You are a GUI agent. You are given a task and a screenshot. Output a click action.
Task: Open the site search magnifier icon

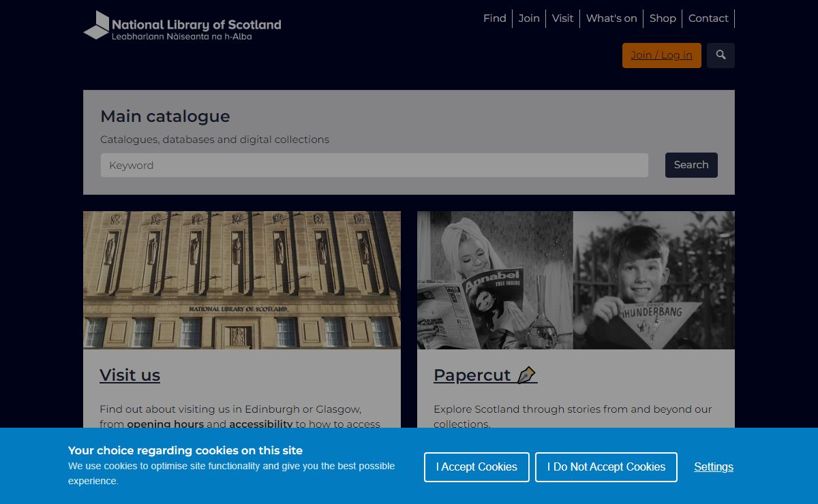click(721, 55)
